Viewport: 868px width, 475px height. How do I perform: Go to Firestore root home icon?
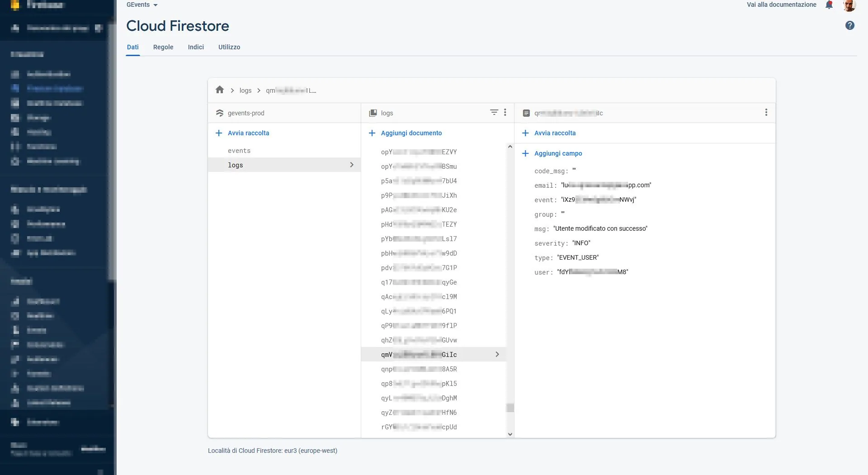click(220, 90)
